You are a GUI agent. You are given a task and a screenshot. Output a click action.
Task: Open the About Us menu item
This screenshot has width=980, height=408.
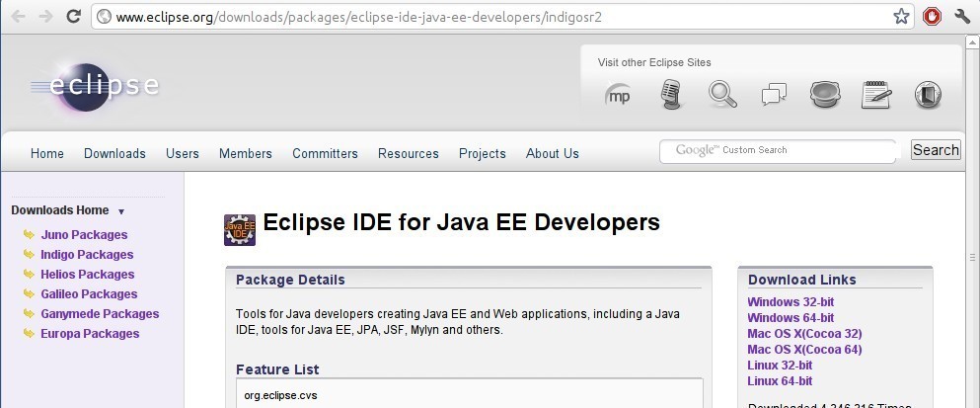point(553,153)
